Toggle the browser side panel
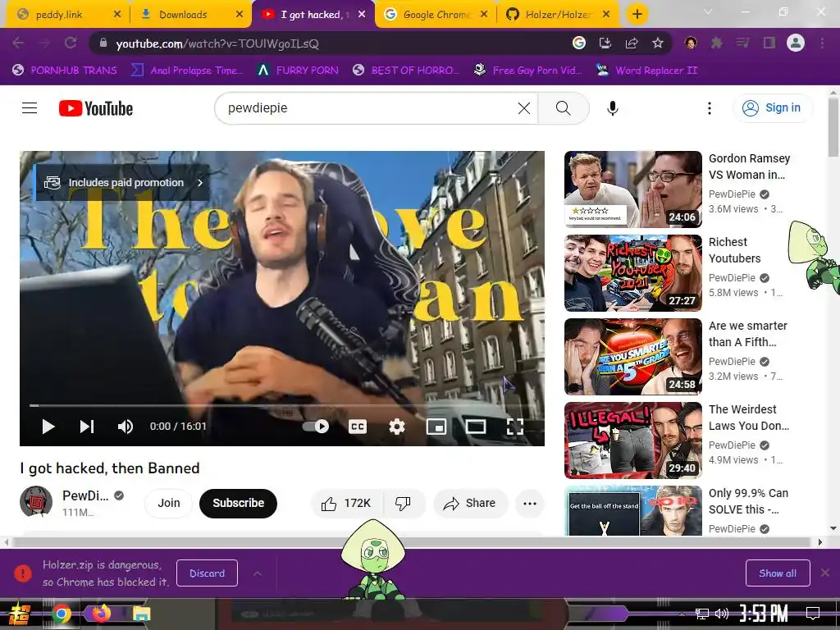 tap(769, 43)
